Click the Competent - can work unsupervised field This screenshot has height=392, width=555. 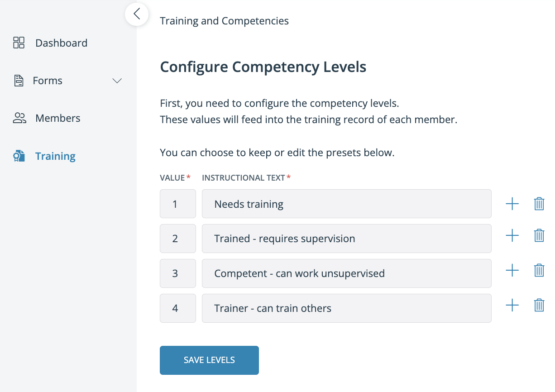pyautogui.click(x=347, y=273)
